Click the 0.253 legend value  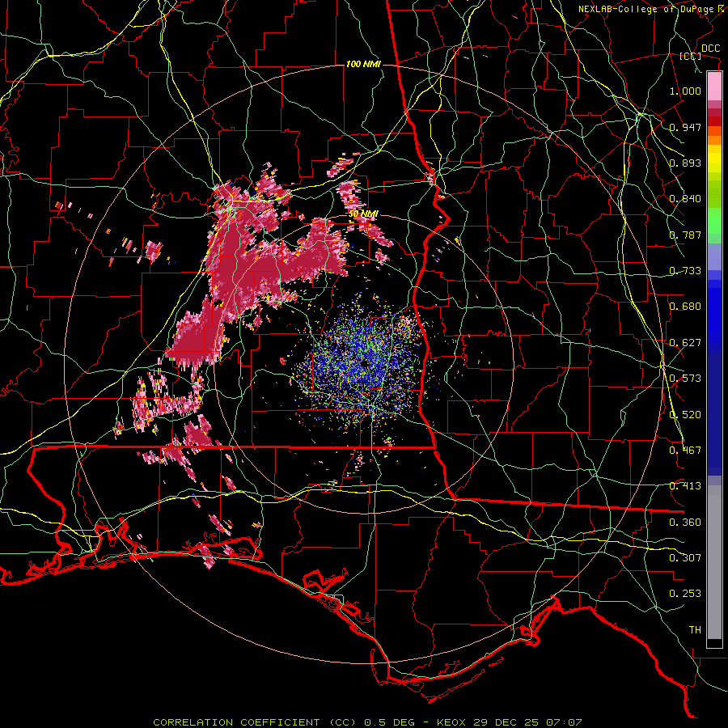685,594
